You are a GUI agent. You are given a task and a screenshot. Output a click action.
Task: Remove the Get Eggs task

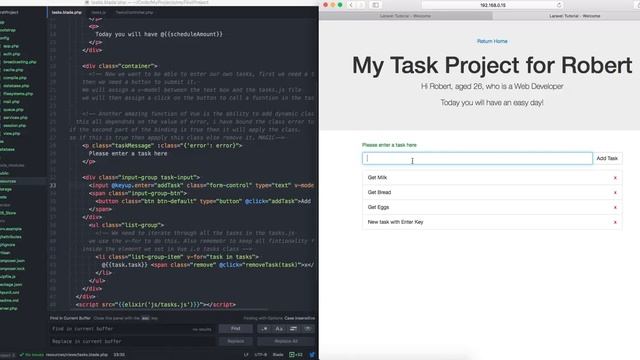click(615, 207)
